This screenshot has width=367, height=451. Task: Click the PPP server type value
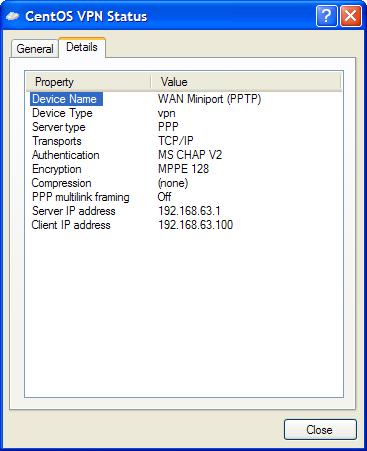coord(168,127)
